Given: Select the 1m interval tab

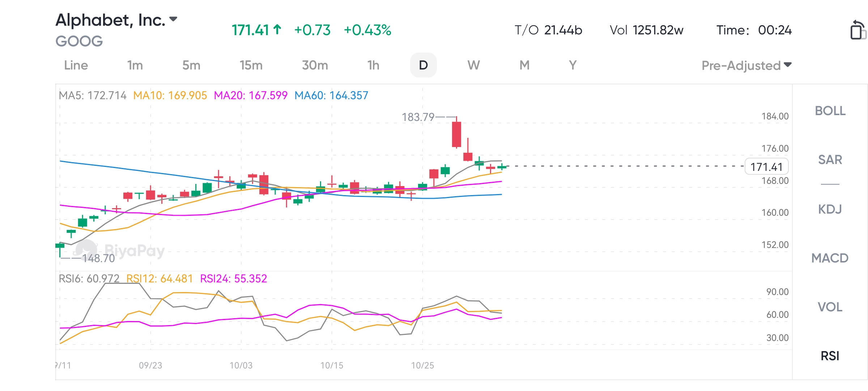Looking at the screenshot, I should [x=135, y=65].
